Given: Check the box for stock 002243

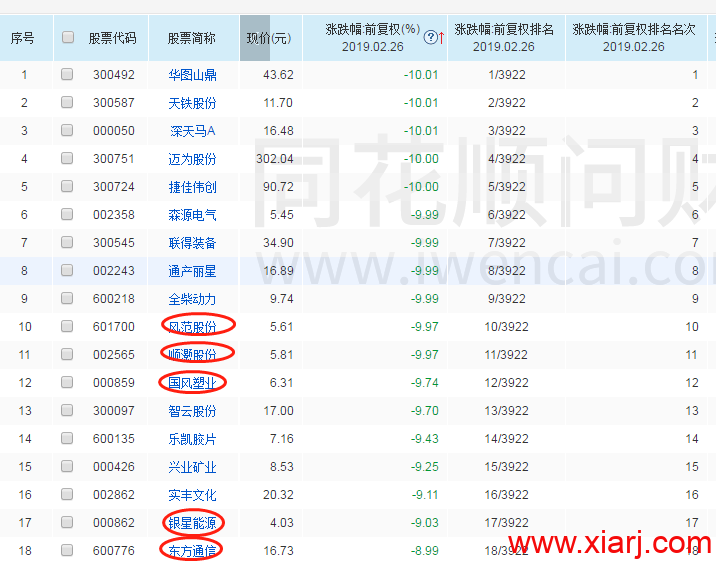Looking at the screenshot, I should (67, 270).
